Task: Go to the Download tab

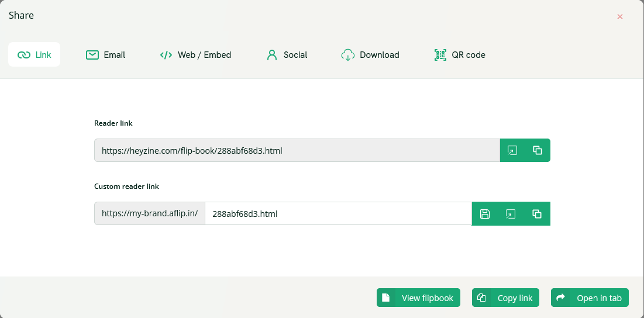Action: 370,54
